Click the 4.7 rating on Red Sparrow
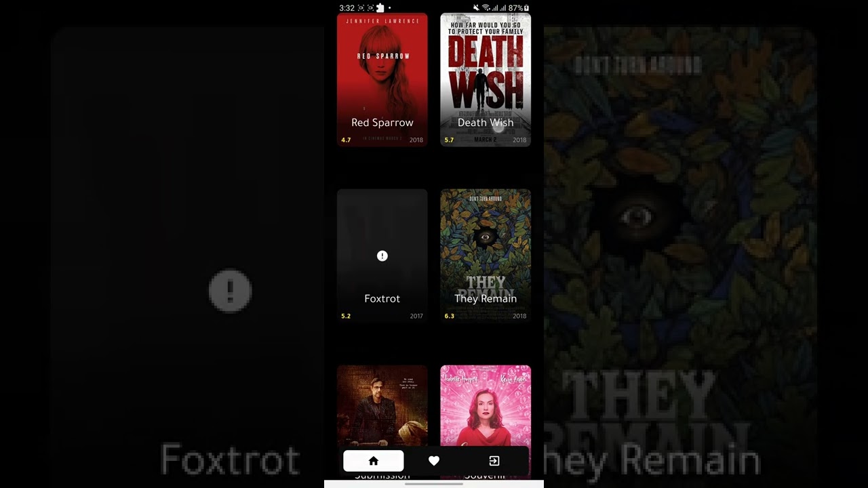 (x=346, y=140)
